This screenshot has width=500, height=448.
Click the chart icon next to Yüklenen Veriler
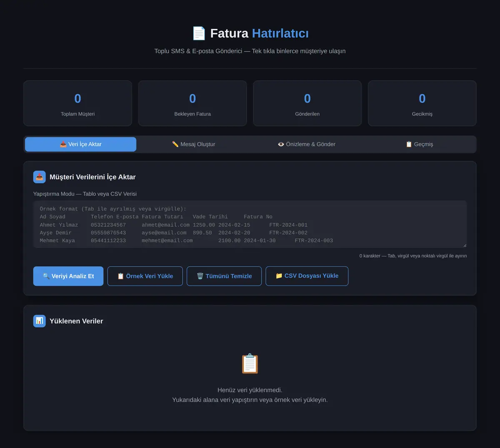40,321
